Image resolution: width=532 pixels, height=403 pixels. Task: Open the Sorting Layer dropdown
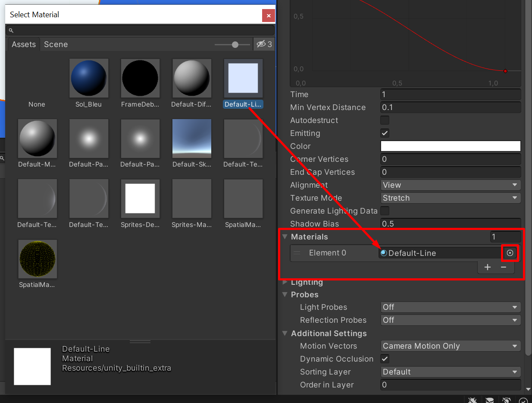click(451, 372)
